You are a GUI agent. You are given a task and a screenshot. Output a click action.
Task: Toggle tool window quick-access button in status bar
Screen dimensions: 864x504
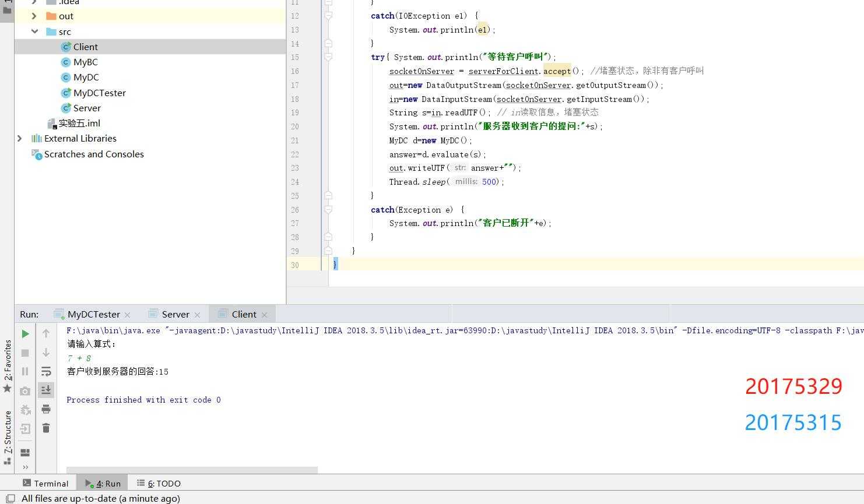click(10, 498)
